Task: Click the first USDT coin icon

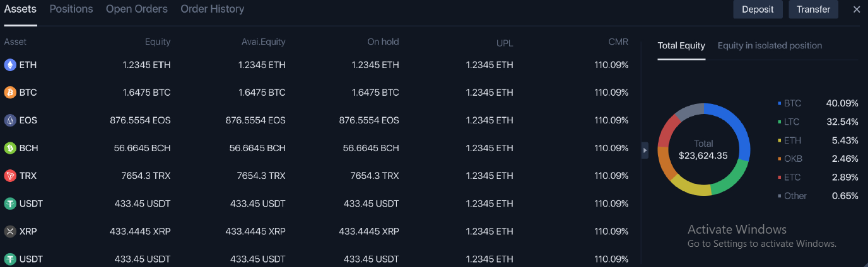Action: coord(10,203)
